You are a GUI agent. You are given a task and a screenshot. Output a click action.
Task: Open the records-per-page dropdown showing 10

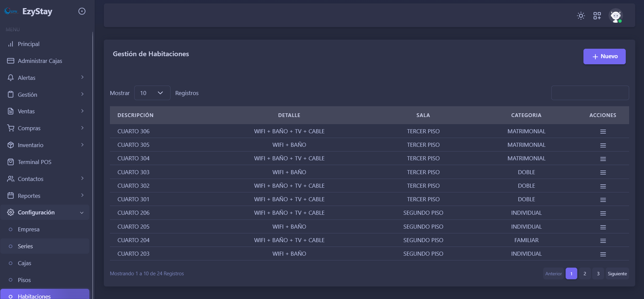152,93
